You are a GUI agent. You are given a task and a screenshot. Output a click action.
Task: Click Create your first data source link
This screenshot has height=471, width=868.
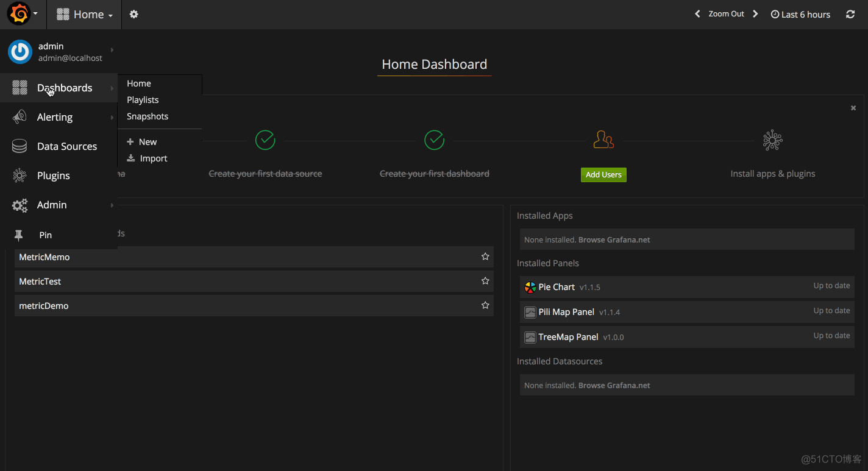[x=265, y=174]
